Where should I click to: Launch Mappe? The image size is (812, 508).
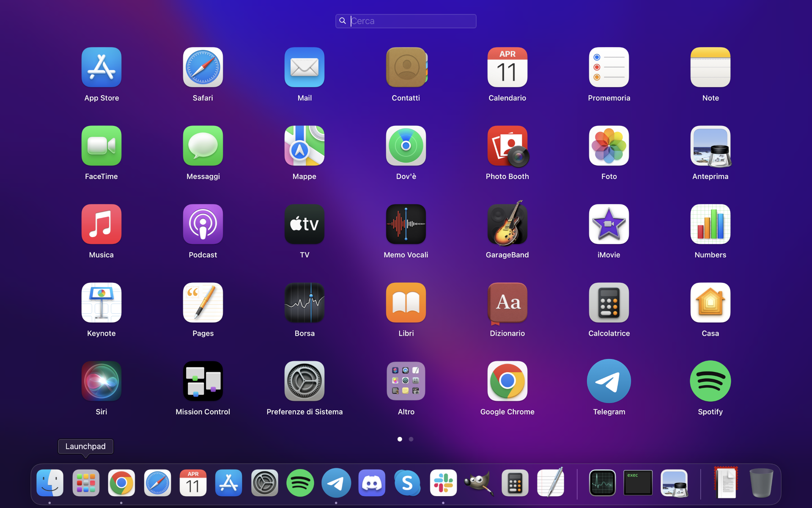[x=304, y=146]
